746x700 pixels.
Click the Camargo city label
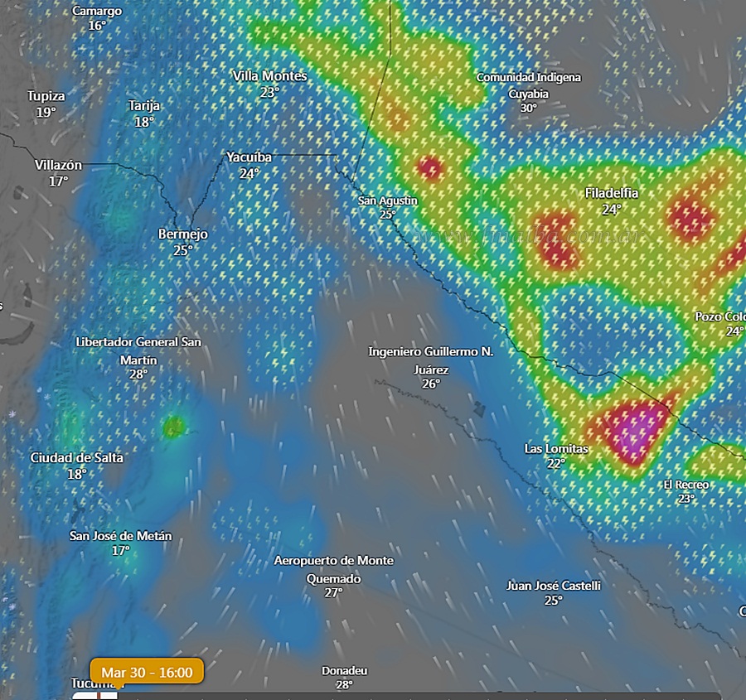[97, 12]
